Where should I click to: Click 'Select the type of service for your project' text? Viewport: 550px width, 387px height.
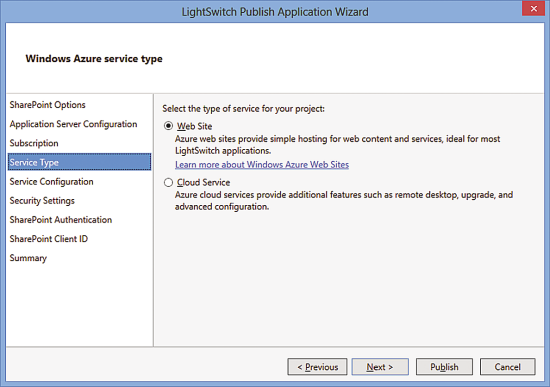pyautogui.click(x=243, y=109)
